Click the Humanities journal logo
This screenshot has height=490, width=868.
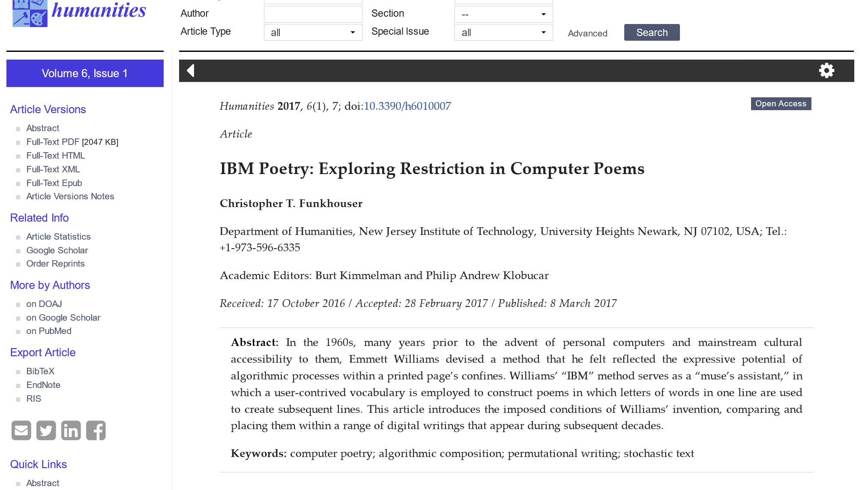click(x=79, y=12)
